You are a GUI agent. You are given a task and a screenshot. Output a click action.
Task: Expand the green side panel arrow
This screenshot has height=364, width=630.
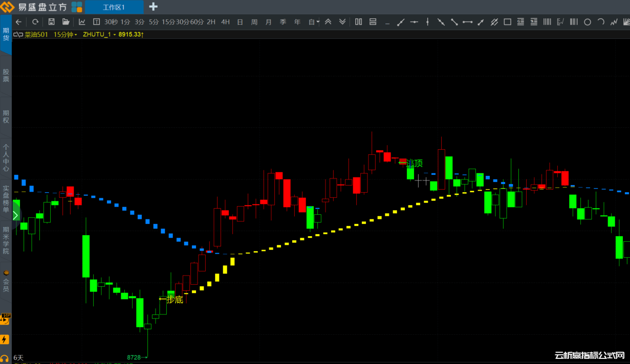pyautogui.click(x=15, y=215)
